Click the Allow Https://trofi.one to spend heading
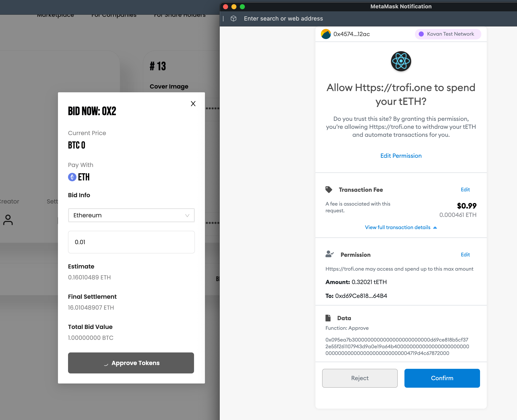517x420 pixels. point(401,94)
